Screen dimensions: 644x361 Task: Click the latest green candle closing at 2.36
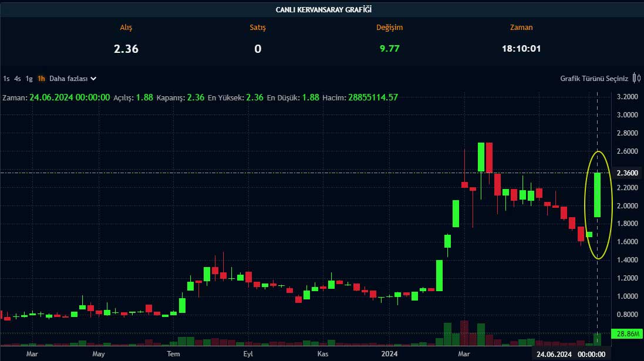click(x=597, y=195)
